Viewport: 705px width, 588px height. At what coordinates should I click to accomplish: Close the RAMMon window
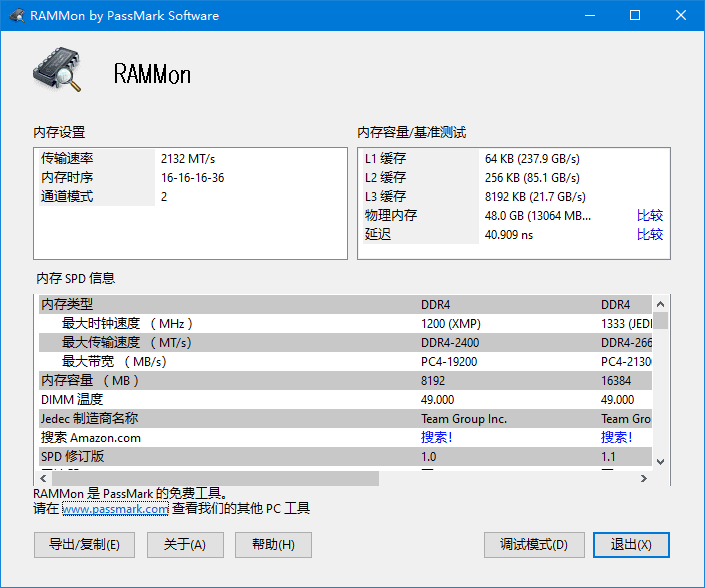tap(681, 15)
